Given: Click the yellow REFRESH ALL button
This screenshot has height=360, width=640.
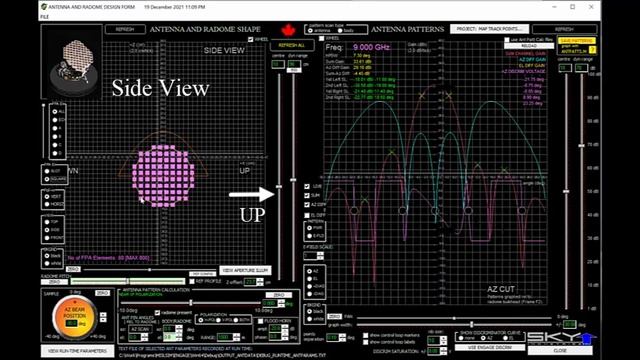Looking at the screenshot, I should pos(291,45).
